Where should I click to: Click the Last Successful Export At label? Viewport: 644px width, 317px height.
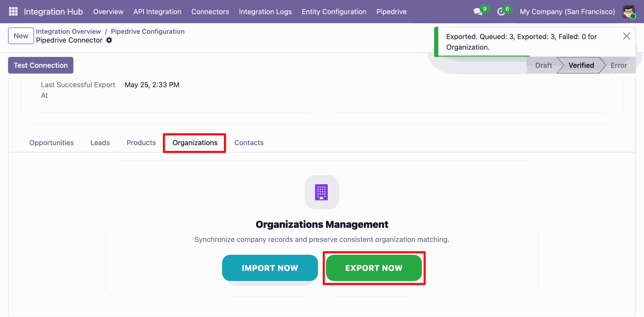tap(78, 90)
